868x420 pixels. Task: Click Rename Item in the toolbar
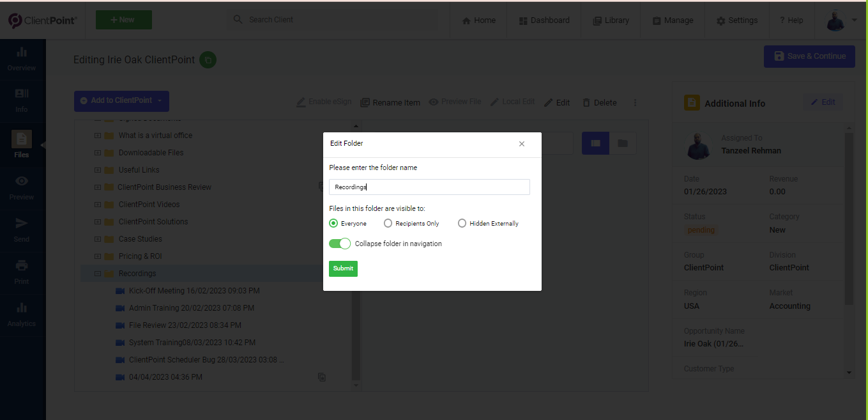point(390,102)
